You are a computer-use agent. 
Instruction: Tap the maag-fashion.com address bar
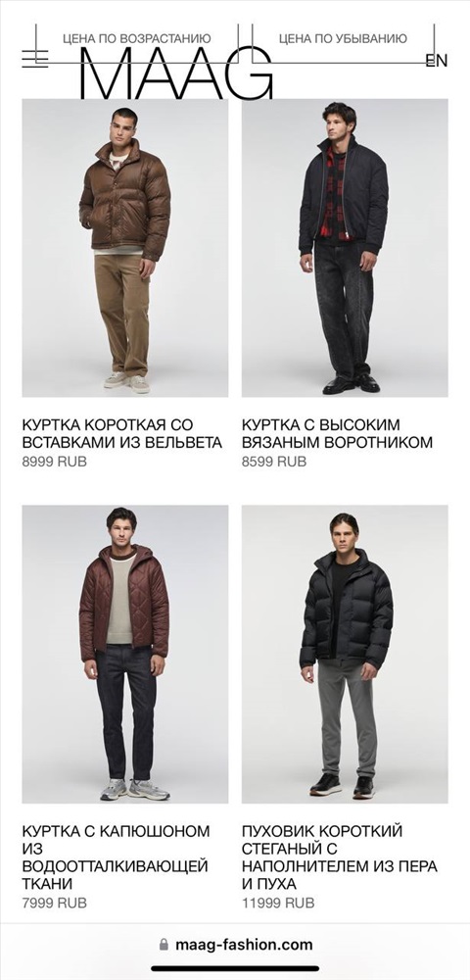click(235, 944)
